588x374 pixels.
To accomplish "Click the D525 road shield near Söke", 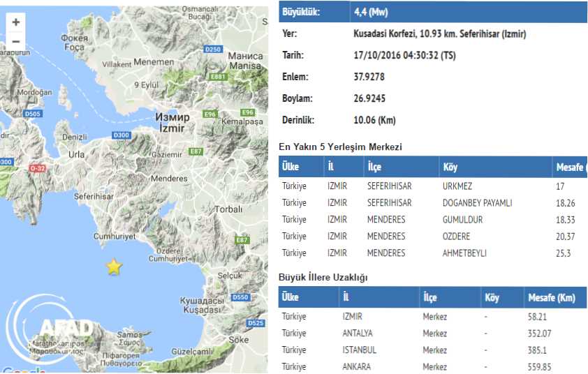I will pyautogui.click(x=256, y=323).
